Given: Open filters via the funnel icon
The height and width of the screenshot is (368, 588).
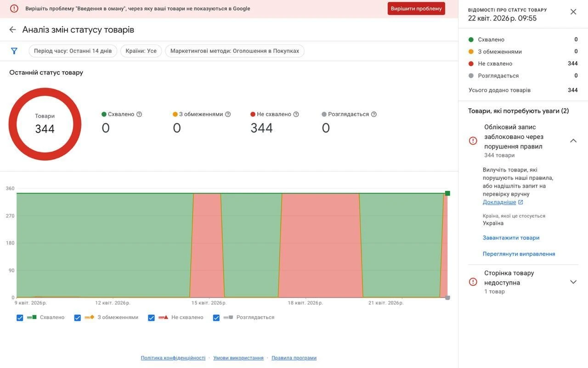Looking at the screenshot, I should click(14, 51).
